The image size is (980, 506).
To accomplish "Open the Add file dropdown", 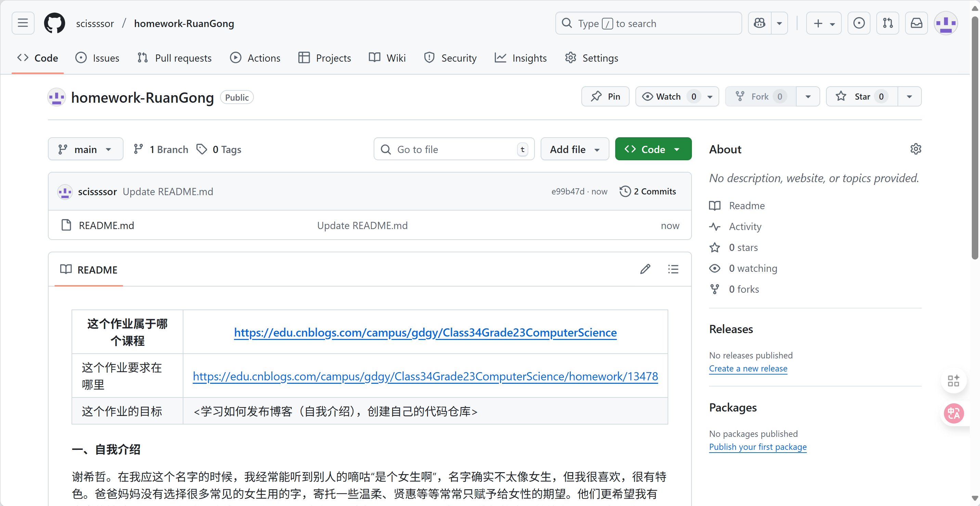I will [575, 149].
